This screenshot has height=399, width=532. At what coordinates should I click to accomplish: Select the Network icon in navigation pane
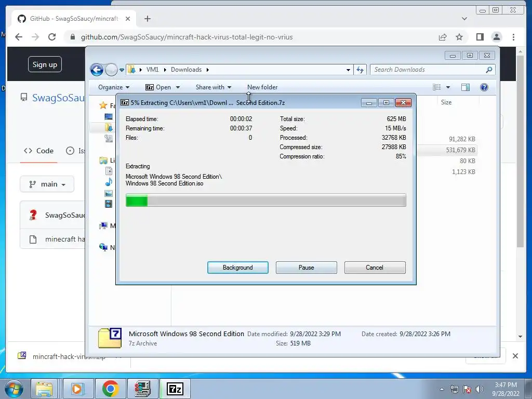103,247
